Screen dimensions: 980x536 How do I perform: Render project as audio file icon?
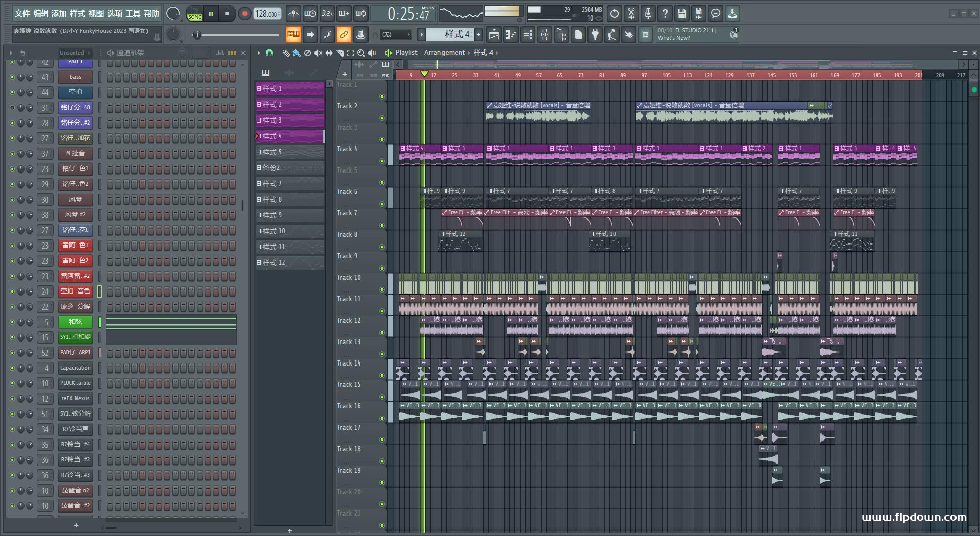pos(699,14)
